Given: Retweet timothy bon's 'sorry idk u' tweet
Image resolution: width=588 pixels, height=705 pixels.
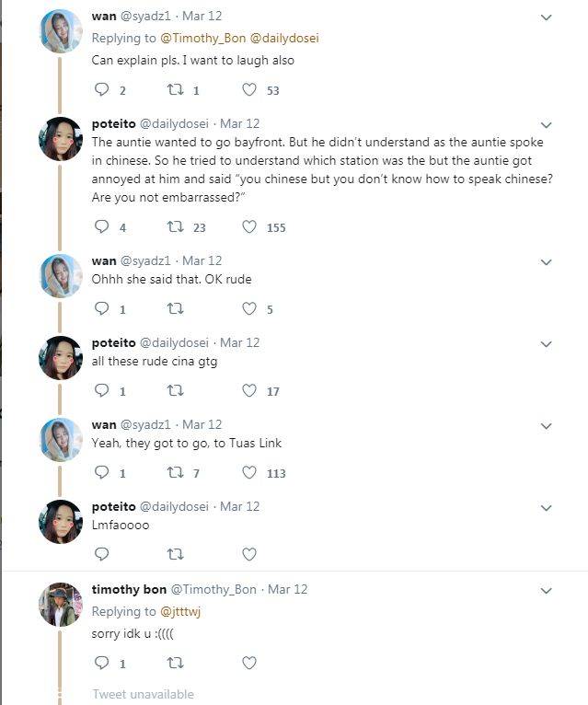Looking at the screenshot, I should pos(174,663).
